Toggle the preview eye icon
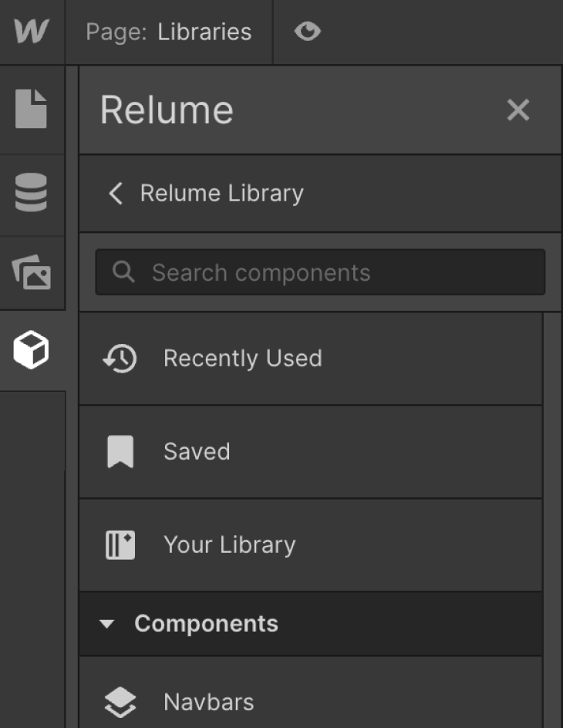This screenshot has height=728, width=563. tap(307, 32)
